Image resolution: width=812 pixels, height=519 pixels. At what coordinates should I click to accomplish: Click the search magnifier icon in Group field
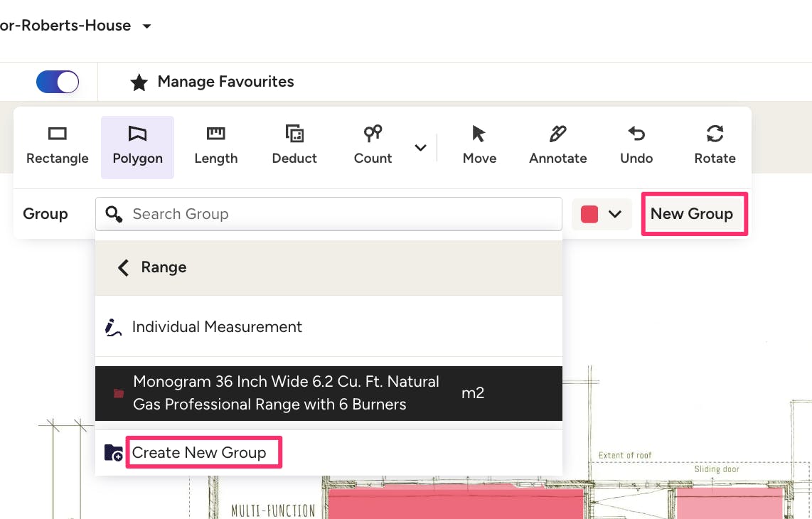(x=114, y=214)
